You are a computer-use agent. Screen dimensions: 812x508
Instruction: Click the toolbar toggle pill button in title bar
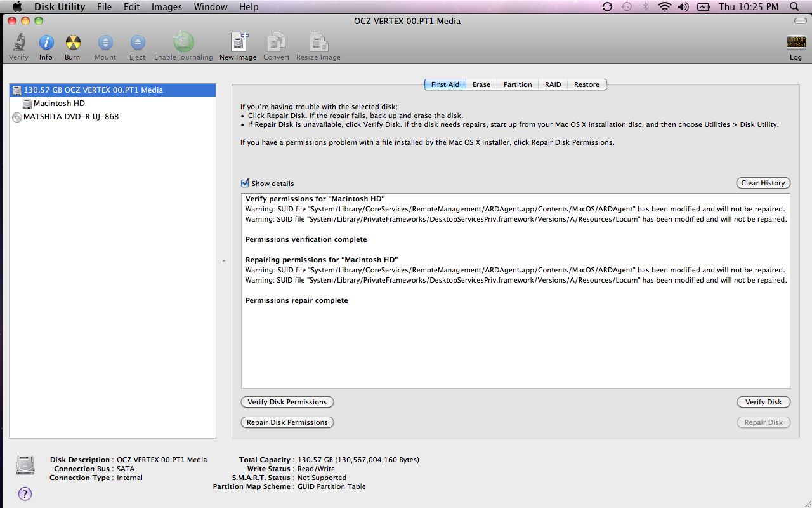click(799, 21)
